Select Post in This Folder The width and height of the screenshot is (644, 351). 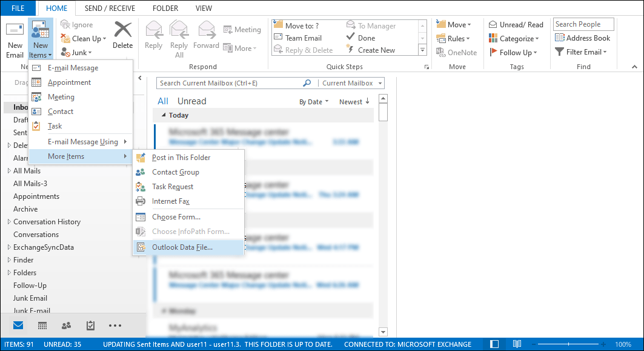[188, 158]
